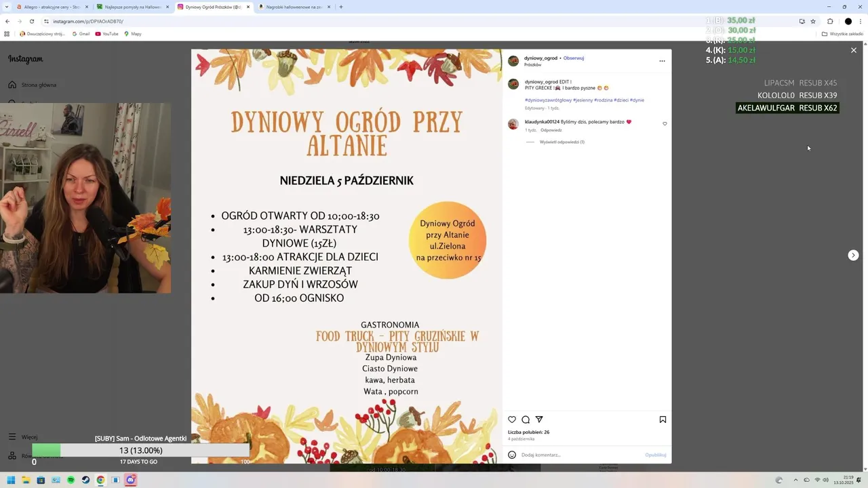Focus the Dodaj komentarz input field
868x488 pixels.
tap(580, 455)
